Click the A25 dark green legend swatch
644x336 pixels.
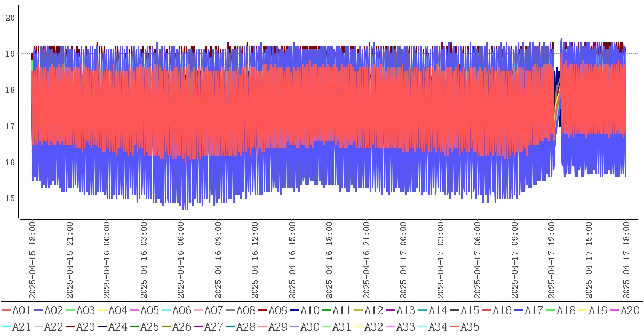135,326
